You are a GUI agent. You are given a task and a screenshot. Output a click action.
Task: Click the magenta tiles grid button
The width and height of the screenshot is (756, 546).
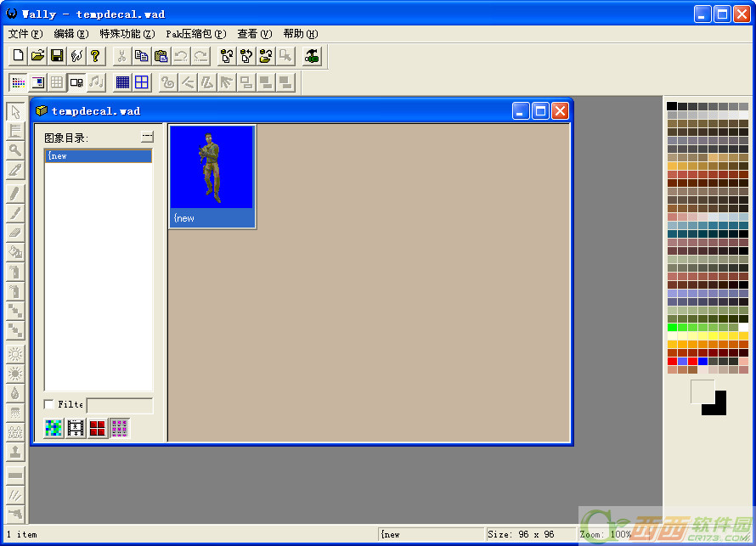coord(120,428)
